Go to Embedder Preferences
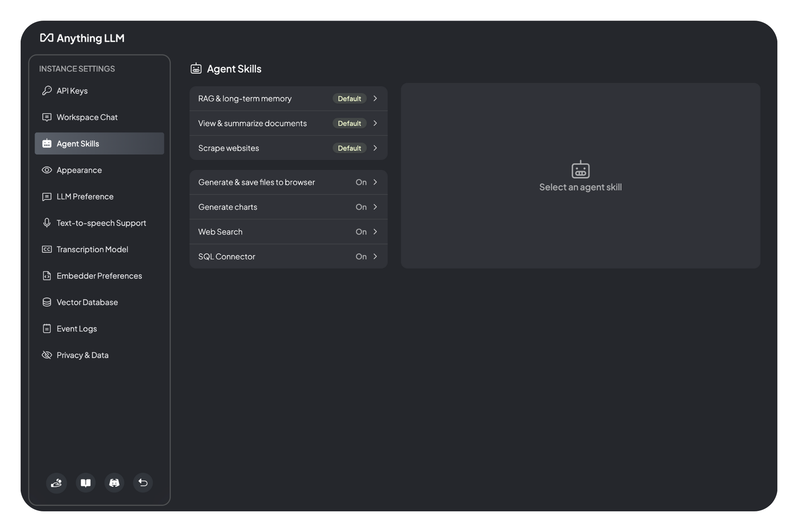 click(x=99, y=276)
